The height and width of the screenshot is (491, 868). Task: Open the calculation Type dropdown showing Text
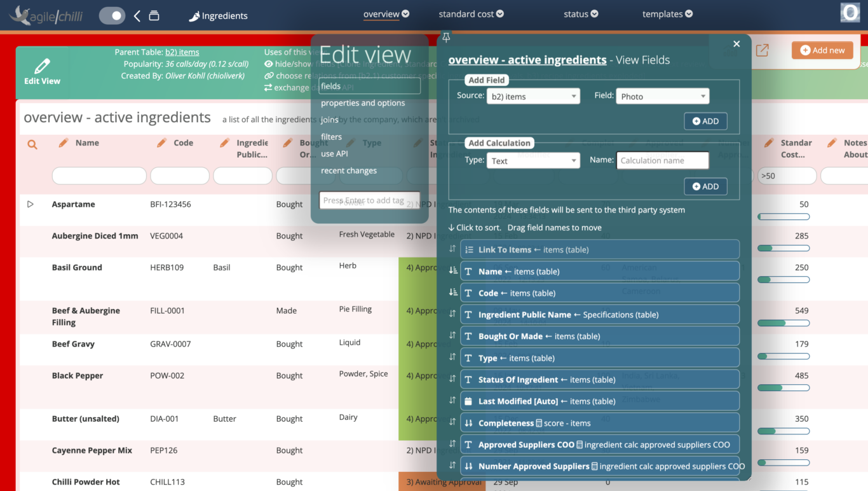click(533, 160)
